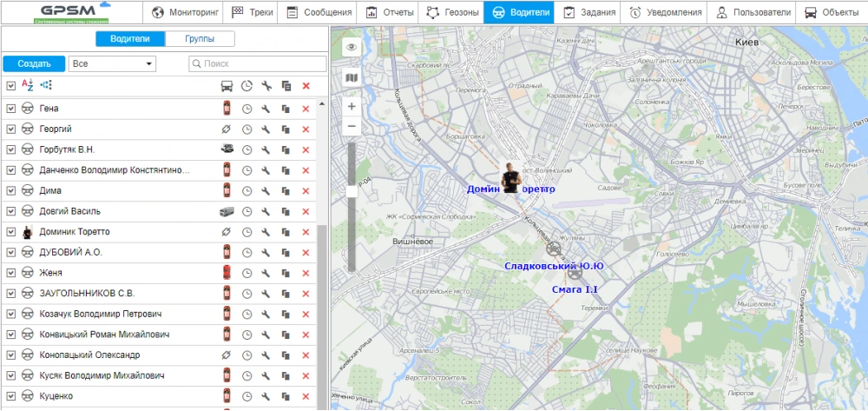Click the copy icon for Дима

(x=286, y=191)
